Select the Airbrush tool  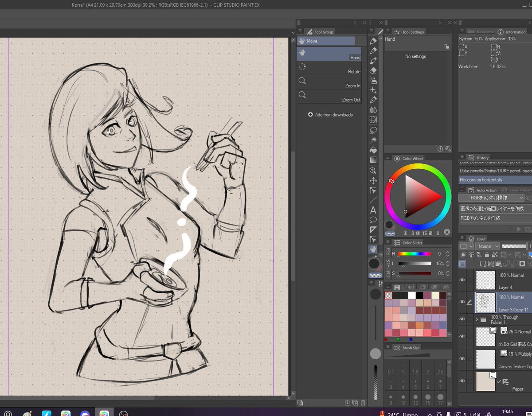click(373, 80)
